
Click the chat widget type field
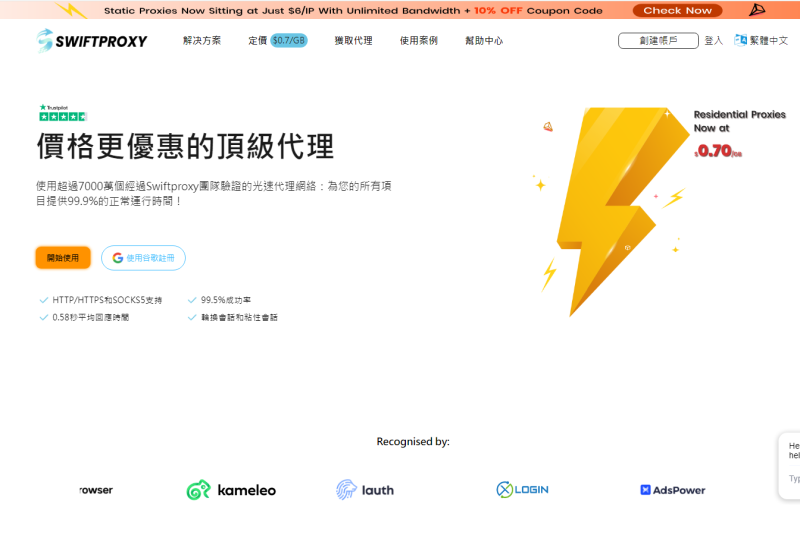click(794, 478)
